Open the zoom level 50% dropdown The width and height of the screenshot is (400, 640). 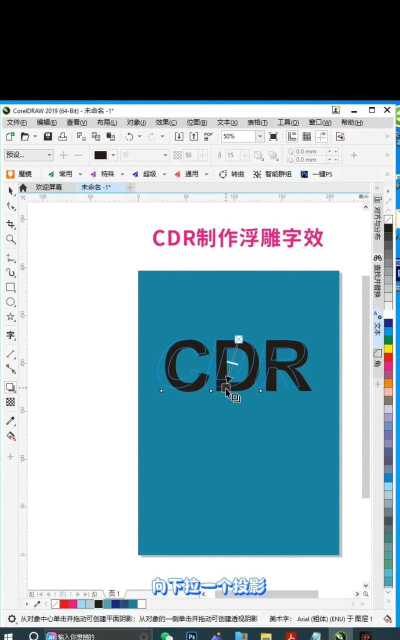(x=260, y=136)
